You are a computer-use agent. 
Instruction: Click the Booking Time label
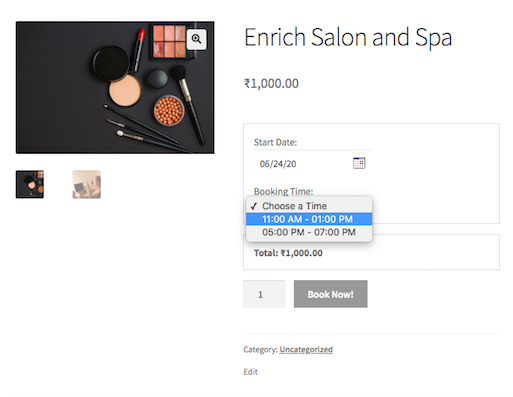(x=283, y=191)
